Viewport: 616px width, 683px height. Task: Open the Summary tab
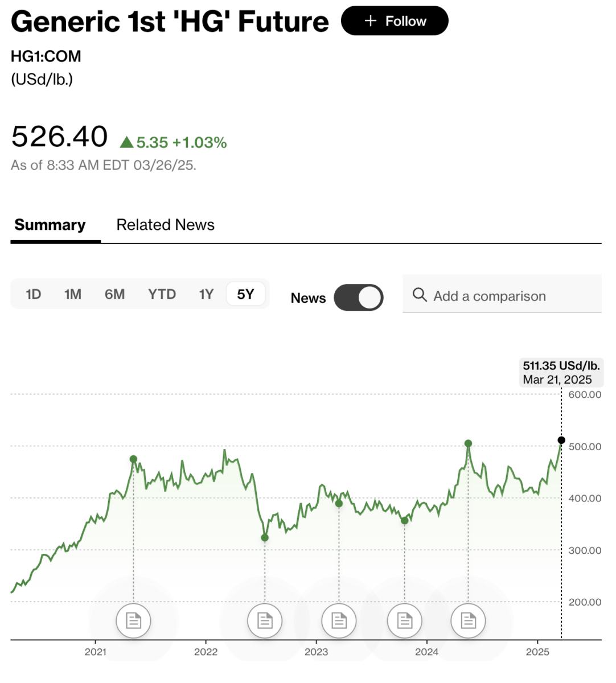point(50,225)
